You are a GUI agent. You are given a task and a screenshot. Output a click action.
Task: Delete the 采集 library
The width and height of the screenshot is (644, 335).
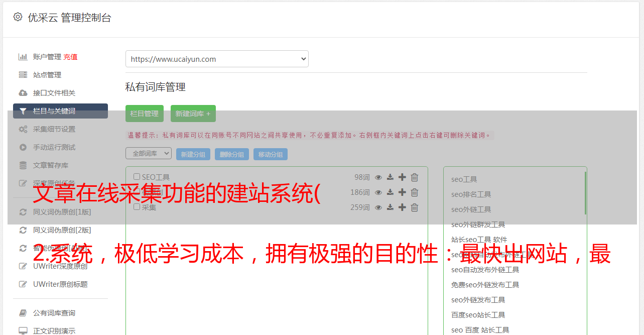[x=415, y=207]
